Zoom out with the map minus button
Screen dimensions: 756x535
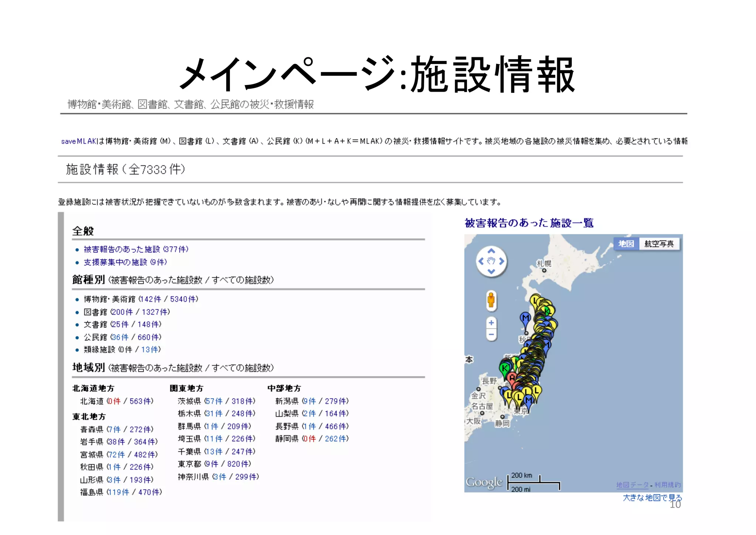pos(491,334)
